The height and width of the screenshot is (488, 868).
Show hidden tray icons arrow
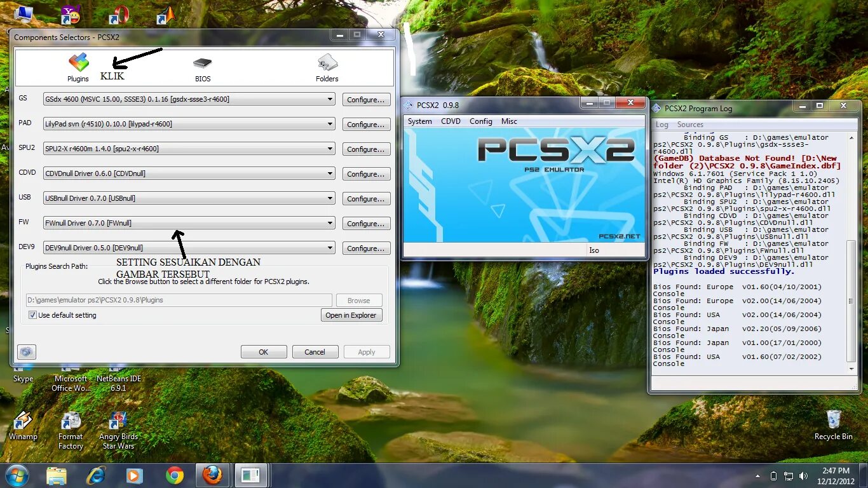[x=757, y=475]
